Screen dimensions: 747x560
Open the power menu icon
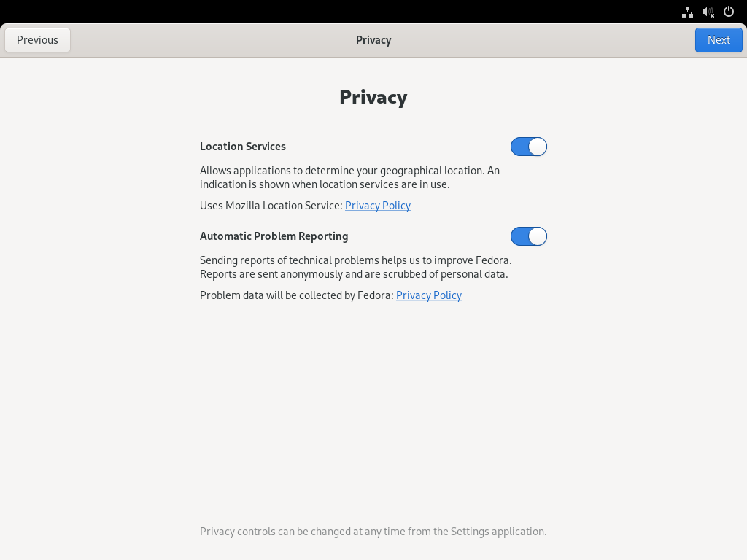pyautogui.click(x=728, y=12)
